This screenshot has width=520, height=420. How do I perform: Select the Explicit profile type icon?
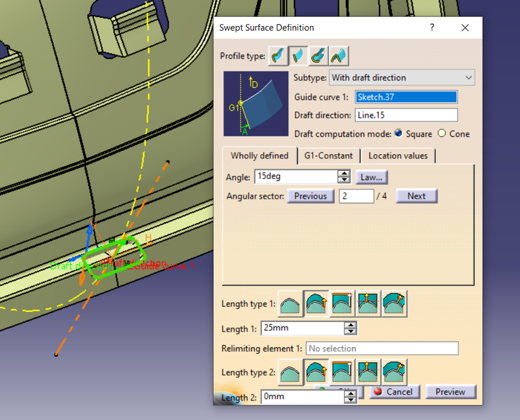tap(278, 56)
